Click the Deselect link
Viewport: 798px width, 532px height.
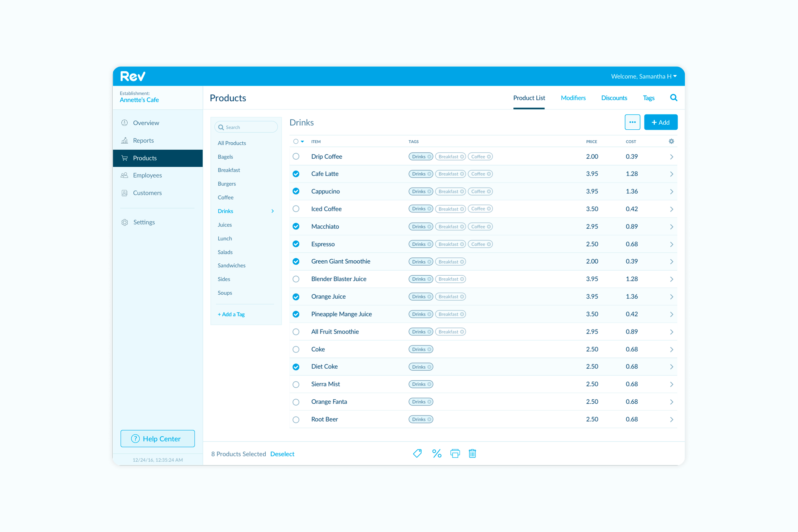[x=282, y=454]
